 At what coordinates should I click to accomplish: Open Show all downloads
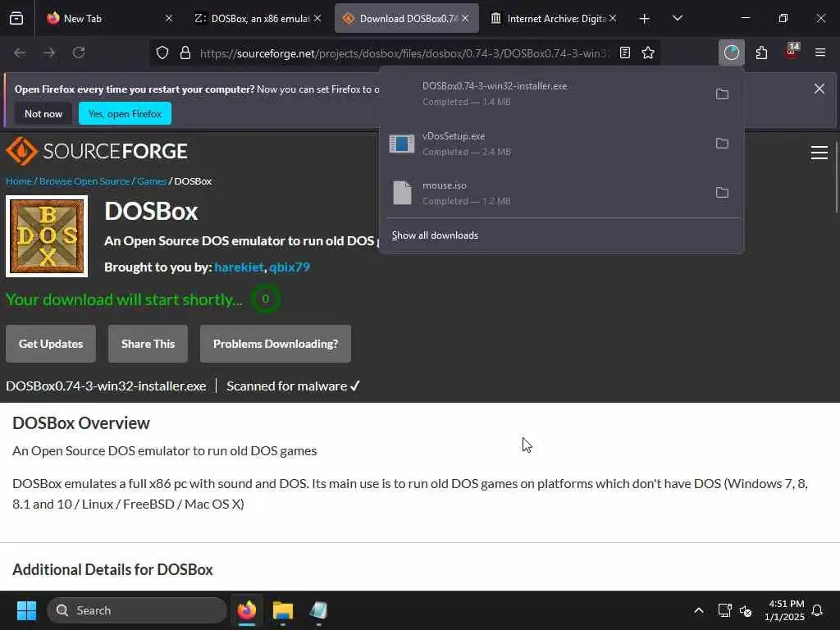[x=435, y=235]
